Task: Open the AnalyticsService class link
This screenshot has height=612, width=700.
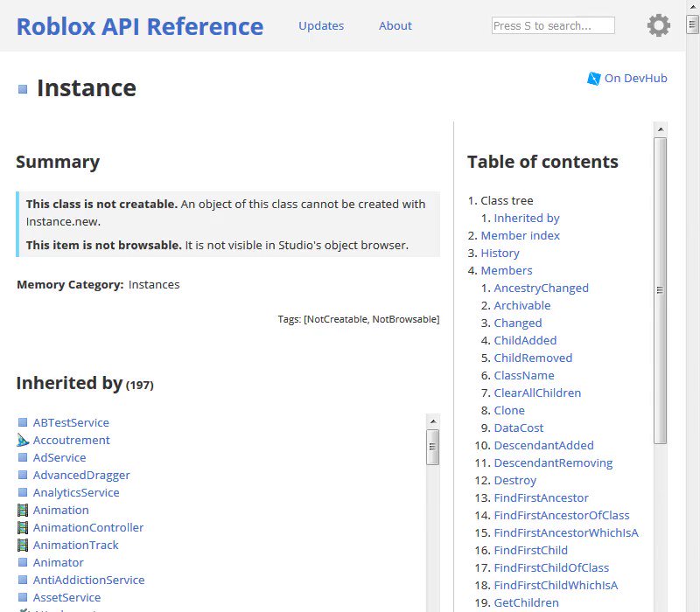Action: (x=76, y=492)
